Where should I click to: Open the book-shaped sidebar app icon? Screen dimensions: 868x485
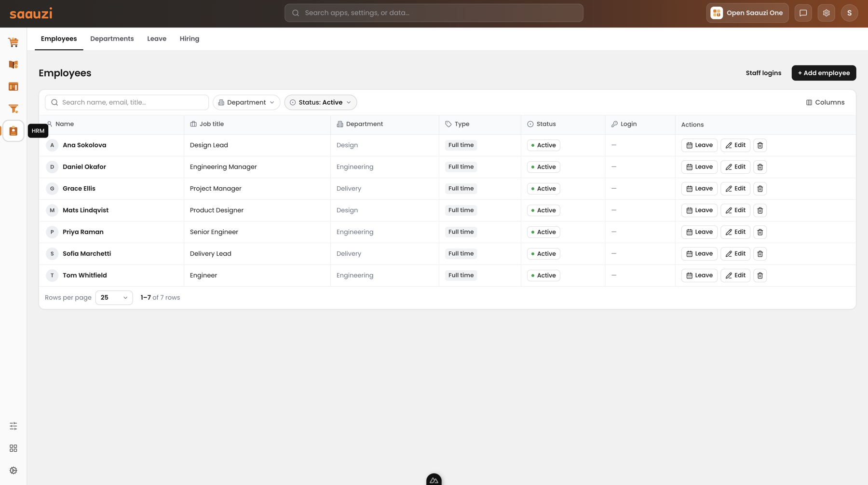(14, 65)
